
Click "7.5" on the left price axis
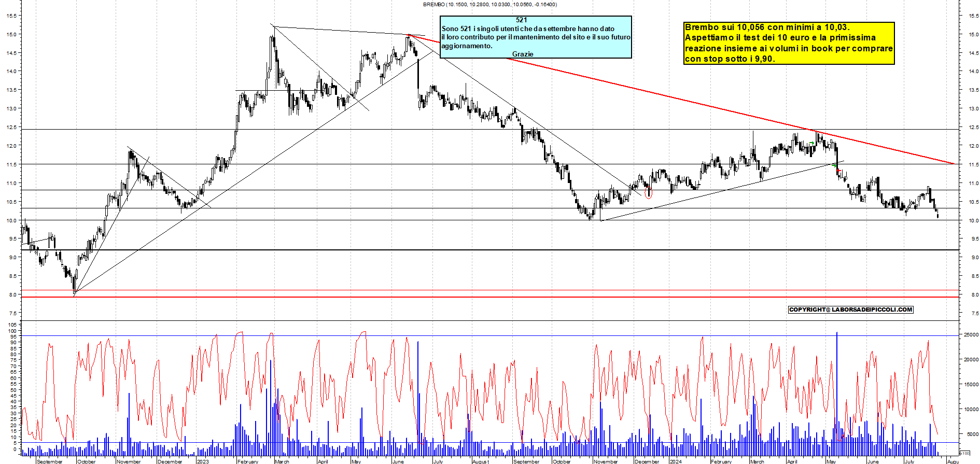13,313
